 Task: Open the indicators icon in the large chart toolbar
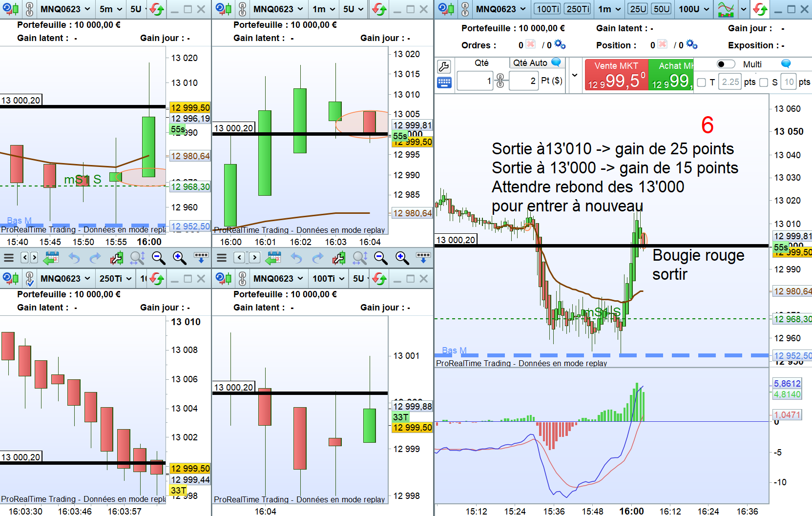tap(726, 9)
